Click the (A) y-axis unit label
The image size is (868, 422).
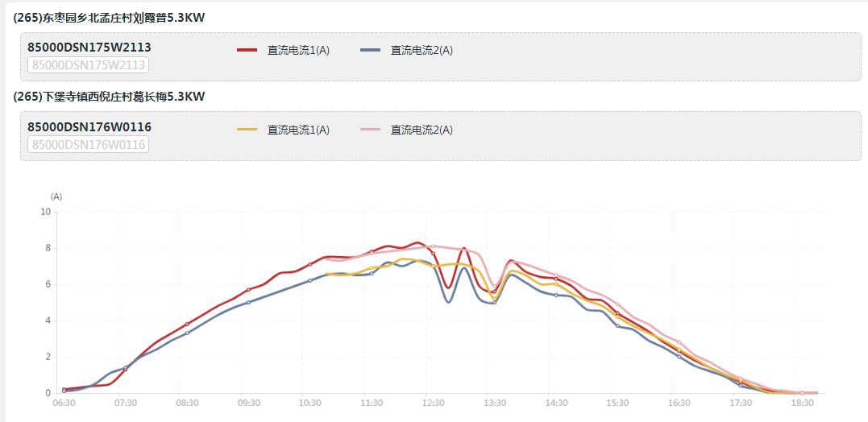(x=56, y=196)
